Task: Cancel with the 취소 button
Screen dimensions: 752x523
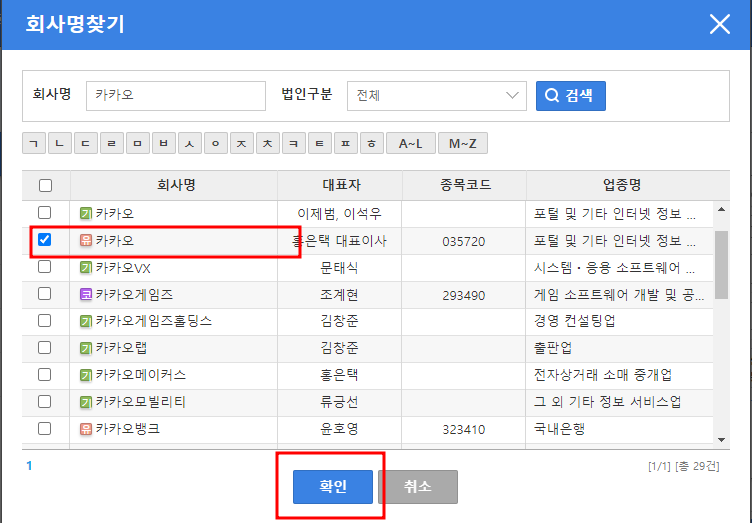Action: pyautogui.click(x=418, y=487)
